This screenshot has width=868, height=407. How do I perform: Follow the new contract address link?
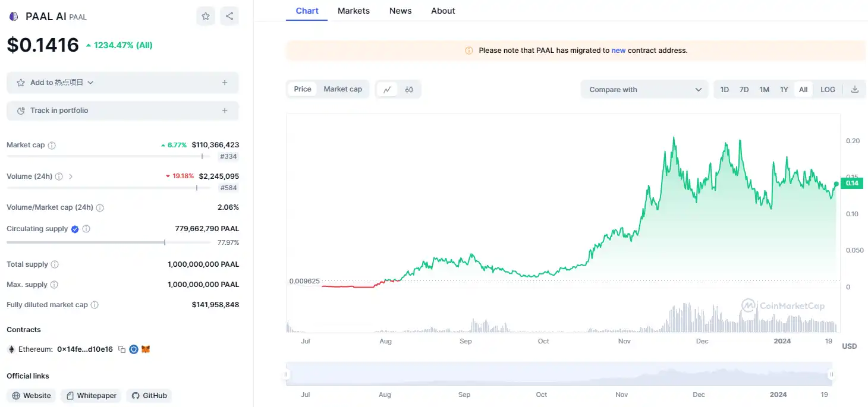(618, 51)
